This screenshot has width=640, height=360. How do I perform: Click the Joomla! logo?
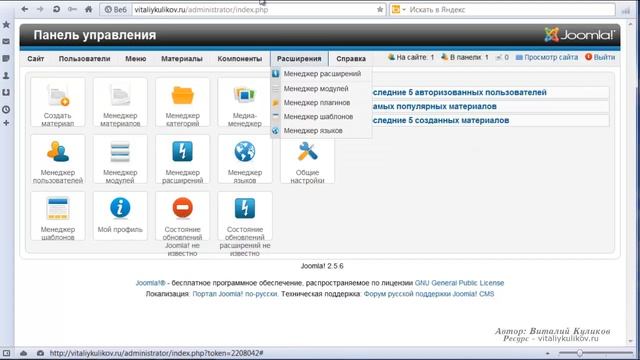[580, 35]
